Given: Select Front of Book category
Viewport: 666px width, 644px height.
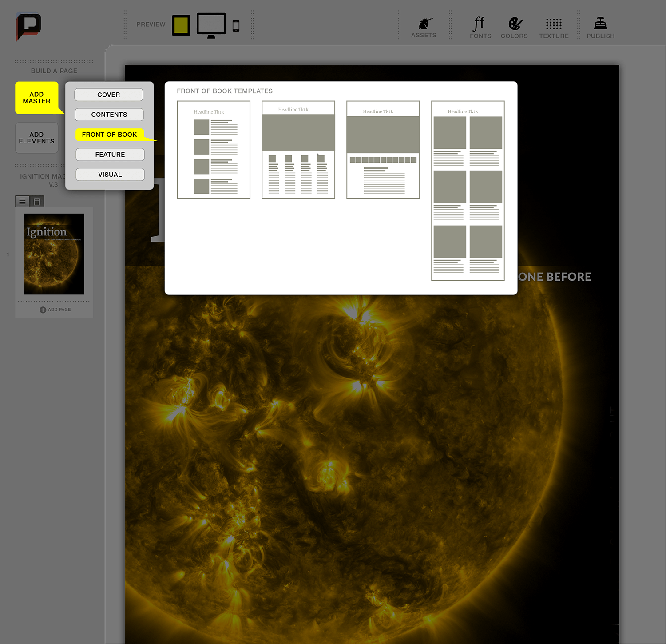Looking at the screenshot, I should (x=110, y=135).
